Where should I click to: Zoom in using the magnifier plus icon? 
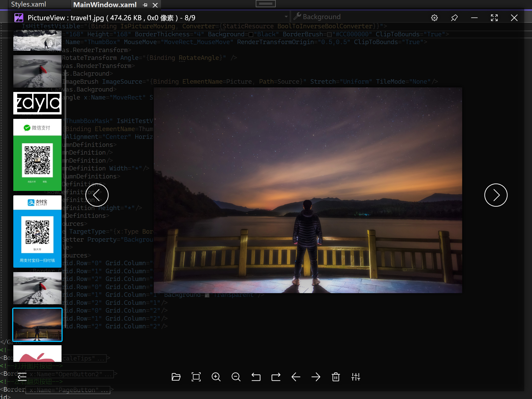tap(216, 377)
